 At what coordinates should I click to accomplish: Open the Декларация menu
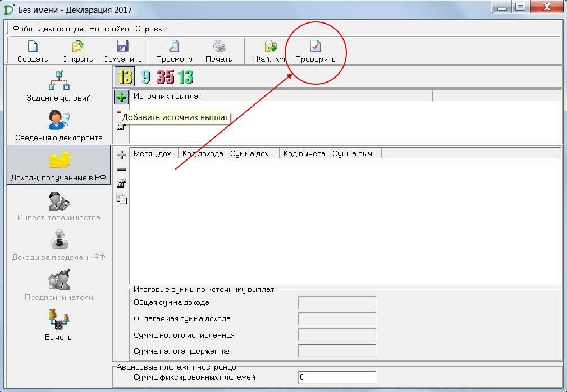[x=61, y=29]
